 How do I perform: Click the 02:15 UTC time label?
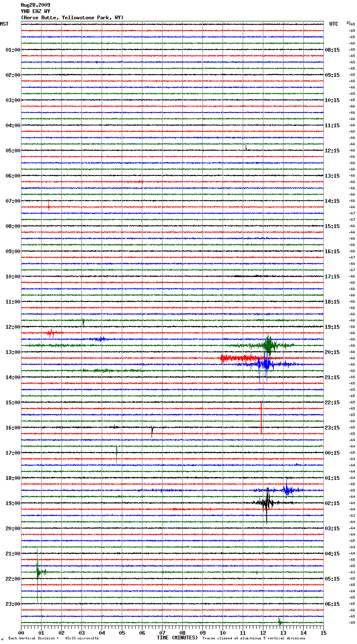point(332,503)
